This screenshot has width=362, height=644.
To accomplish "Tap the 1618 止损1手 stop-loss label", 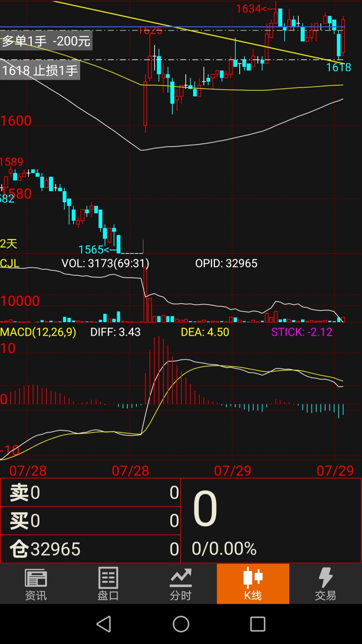I will pyautogui.click(x=40, y=71).
